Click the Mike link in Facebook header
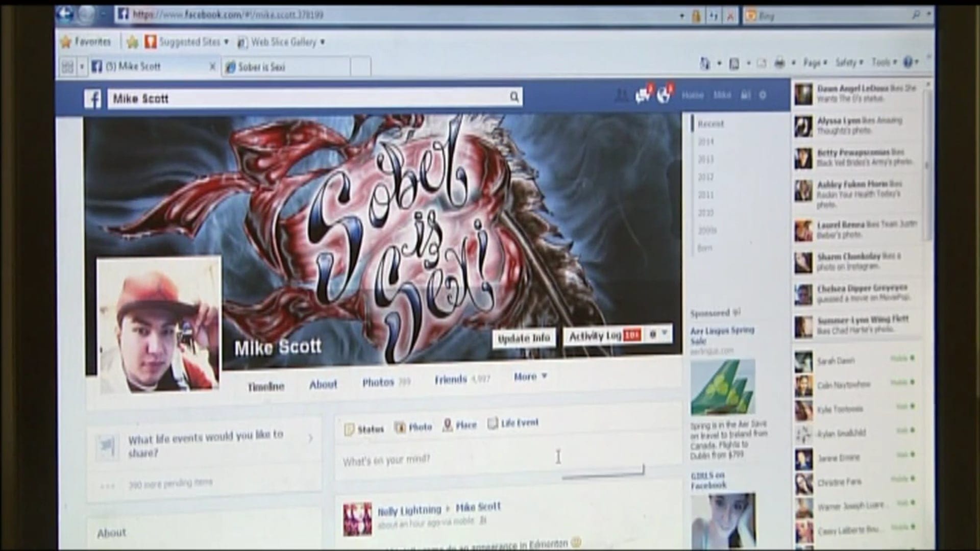The height and width of the screenshot is (551, 980). 722,95
